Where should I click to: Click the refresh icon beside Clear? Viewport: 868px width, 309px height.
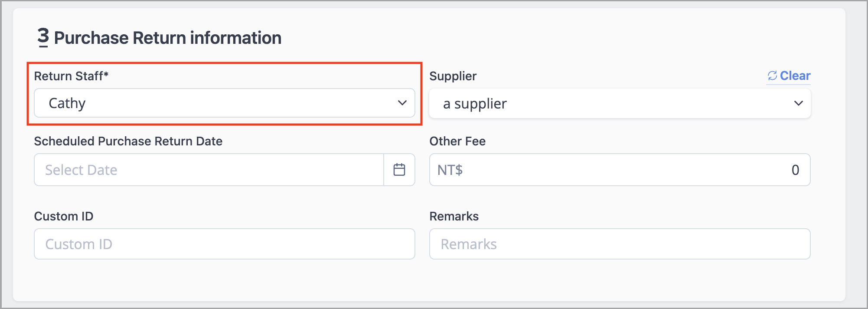(x=772, y=76)
